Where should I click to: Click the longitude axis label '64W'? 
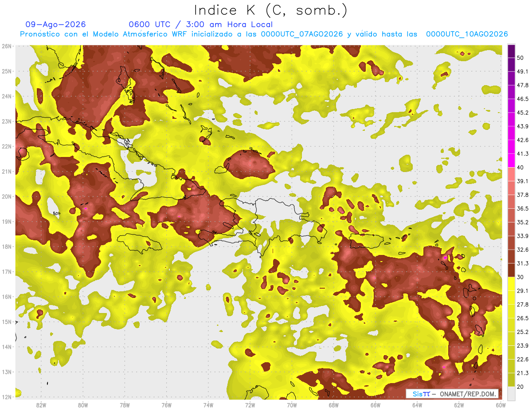tap(417, 406)
